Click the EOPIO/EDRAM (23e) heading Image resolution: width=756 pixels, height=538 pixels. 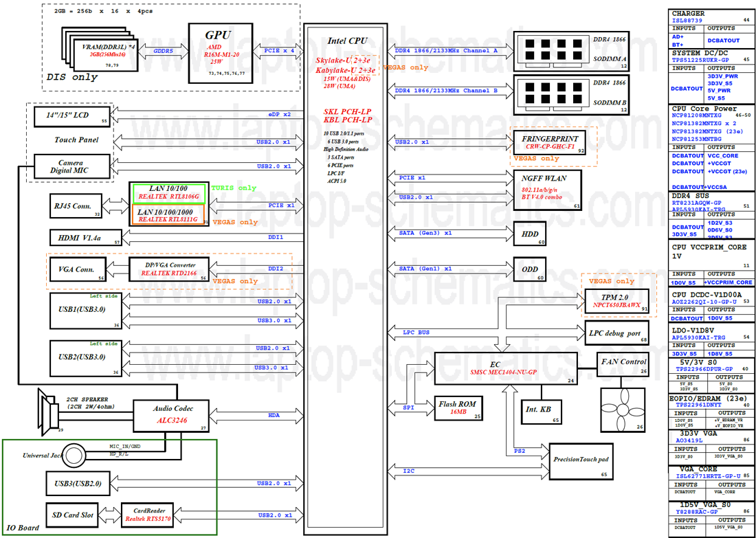709,399
